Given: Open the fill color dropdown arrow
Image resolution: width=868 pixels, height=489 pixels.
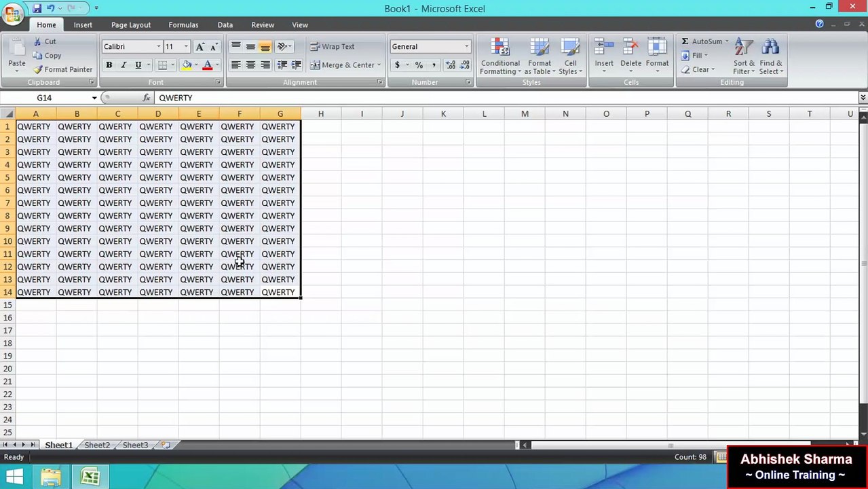Looking at the screenshot, I should click(196, 65).
